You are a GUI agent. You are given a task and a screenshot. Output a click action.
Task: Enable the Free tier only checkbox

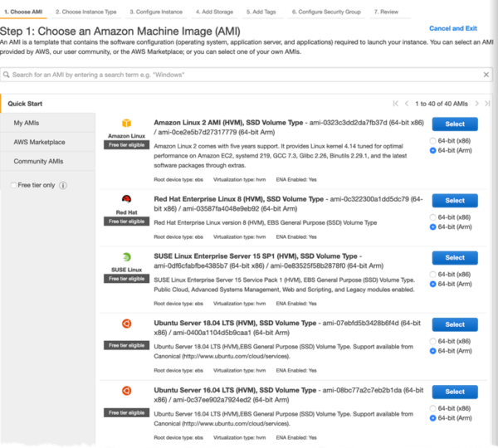point(13,185)
